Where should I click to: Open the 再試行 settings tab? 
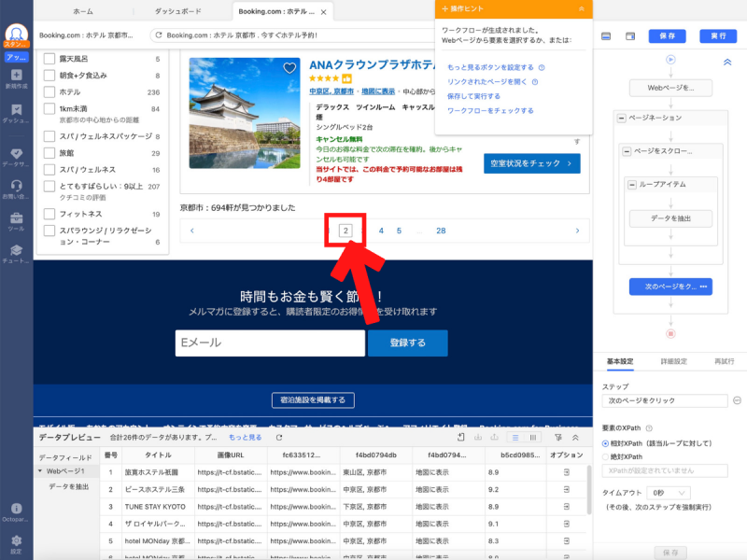coord(725,361)
